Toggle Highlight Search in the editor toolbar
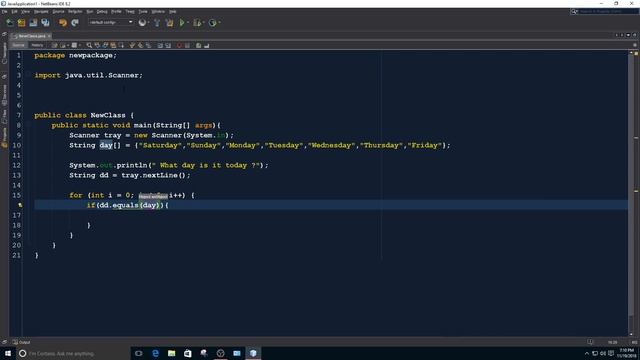 pos(113,45)
